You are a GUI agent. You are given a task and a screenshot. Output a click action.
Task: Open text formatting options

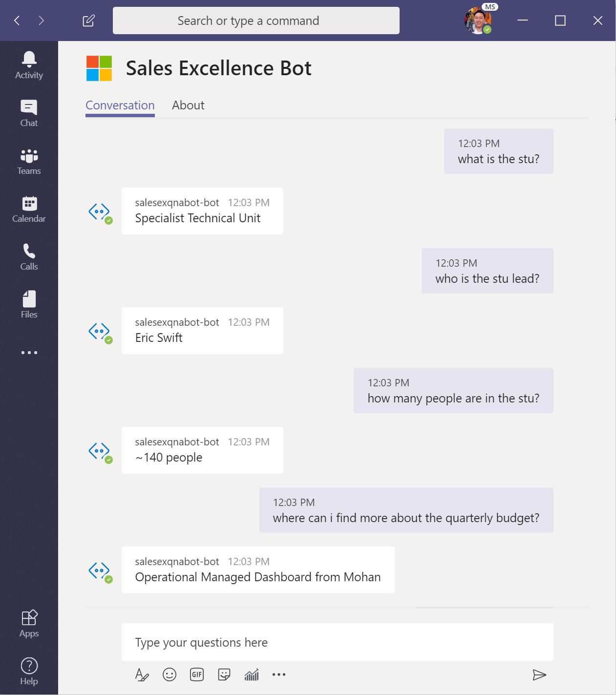pos(142,674)
